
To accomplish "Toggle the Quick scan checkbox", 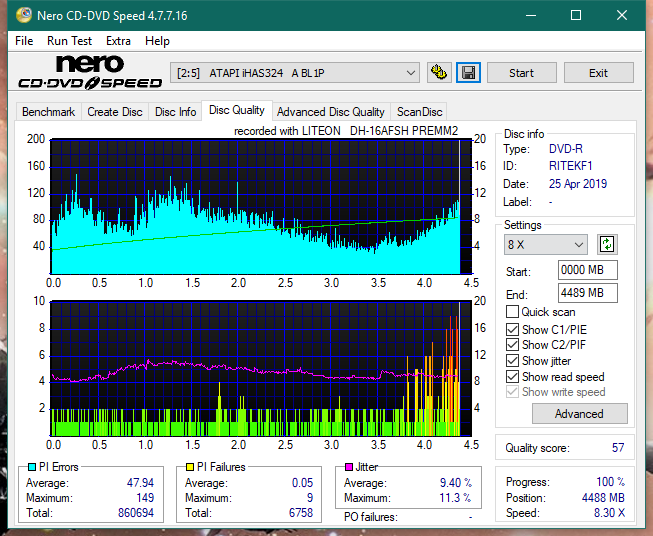I will pyautogui.click(x=512, y=312).
